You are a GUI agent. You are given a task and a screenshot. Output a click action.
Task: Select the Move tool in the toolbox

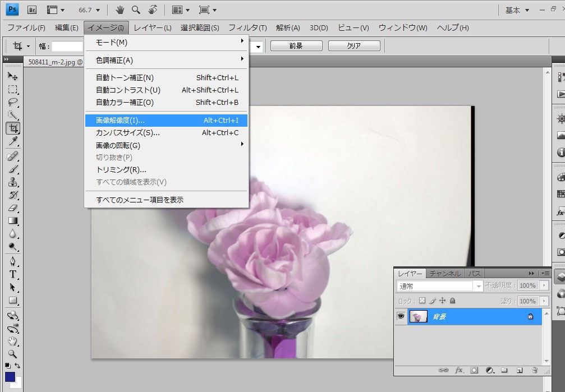[12, 76]
